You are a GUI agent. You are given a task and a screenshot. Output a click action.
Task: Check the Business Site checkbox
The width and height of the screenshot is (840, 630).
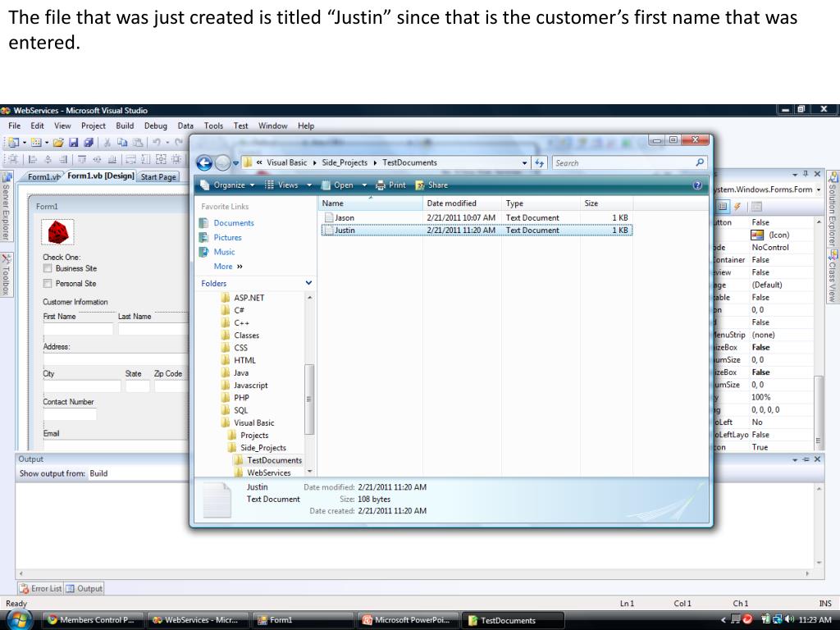[48, 268]
